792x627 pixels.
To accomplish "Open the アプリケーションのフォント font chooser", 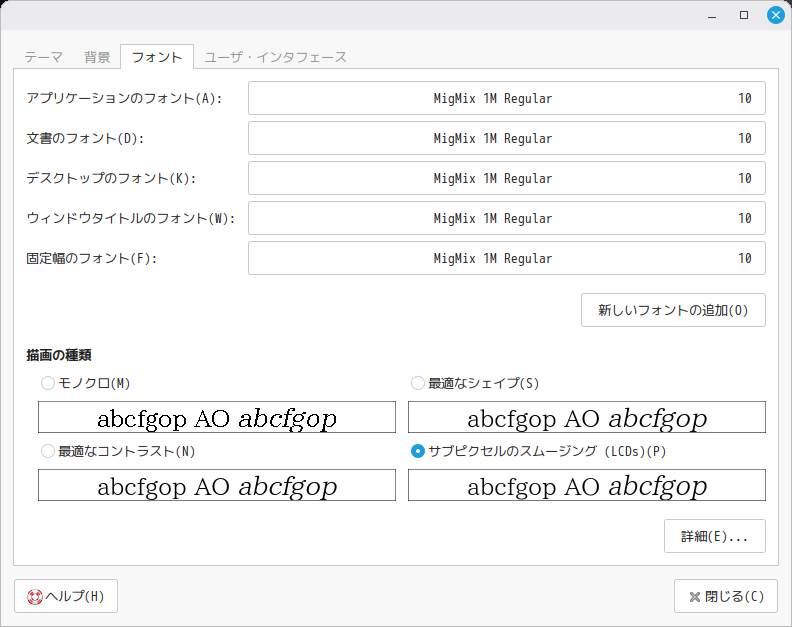I will (506, 98).
